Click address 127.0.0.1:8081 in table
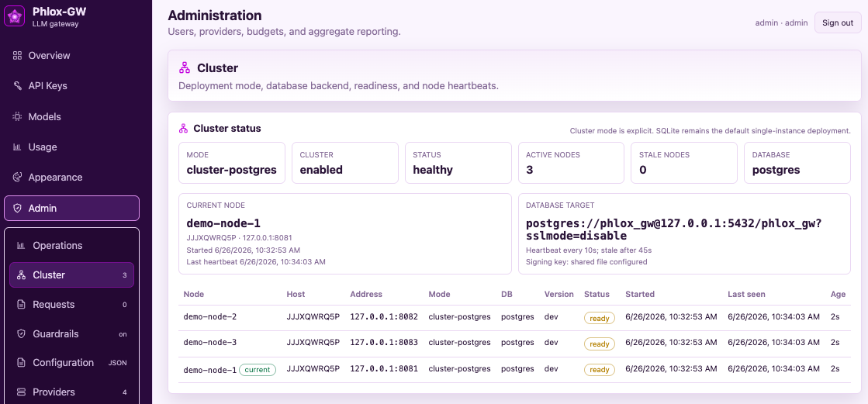Image resolution: width=868 pixels, height=404 pixels. click(384, 368)
